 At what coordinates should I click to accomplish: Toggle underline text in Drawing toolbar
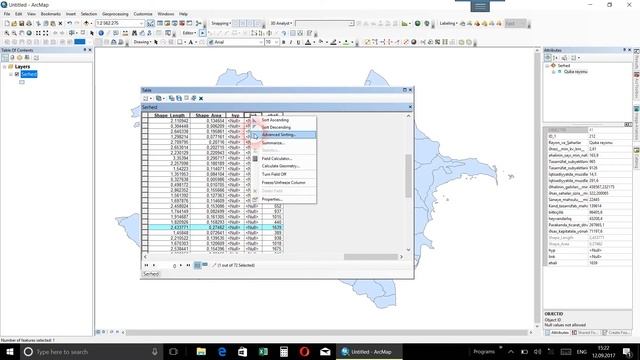pyautogui.click(x=298, y=42)
